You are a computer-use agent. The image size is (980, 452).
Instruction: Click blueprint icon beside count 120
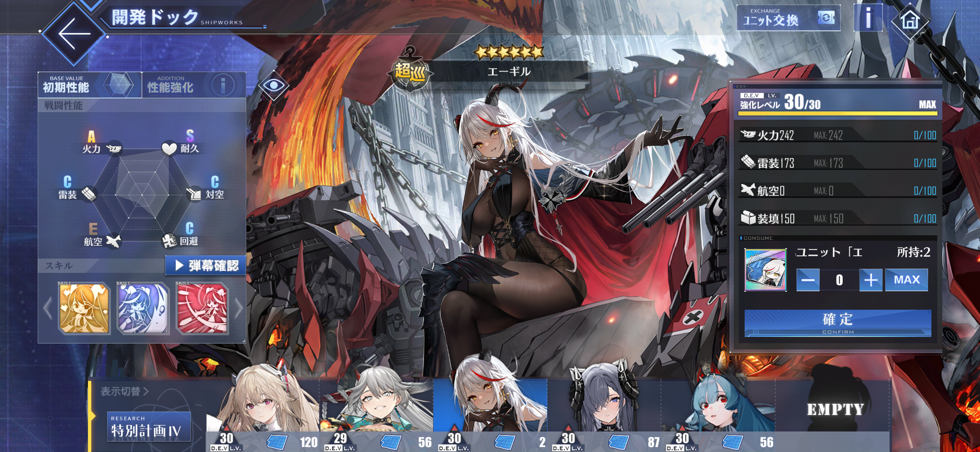click(277, 441)
